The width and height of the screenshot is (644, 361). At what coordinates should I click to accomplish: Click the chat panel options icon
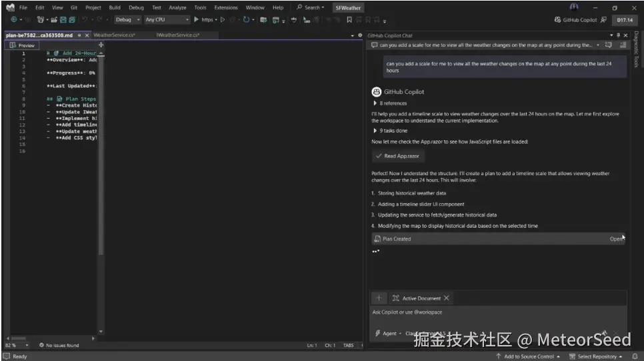623,45
